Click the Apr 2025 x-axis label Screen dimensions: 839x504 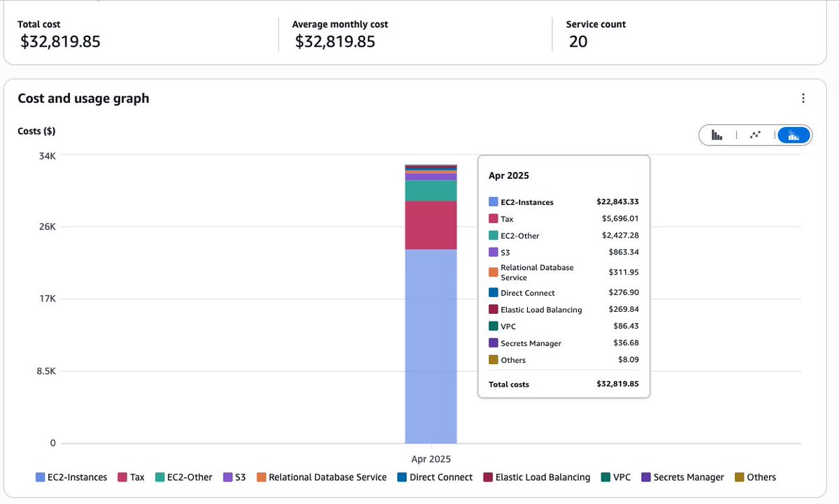[431, 459]
